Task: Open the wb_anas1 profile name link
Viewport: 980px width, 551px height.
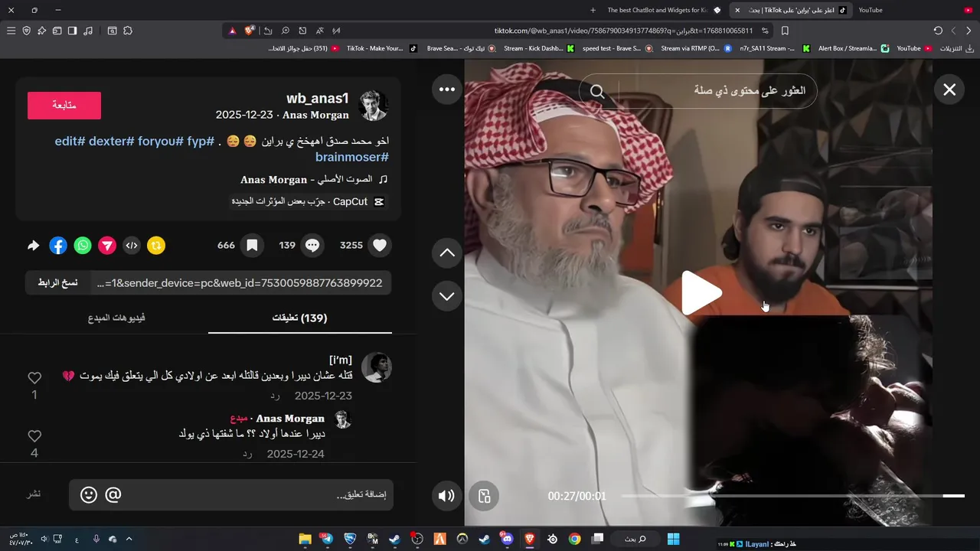Action: coord(318,98)
